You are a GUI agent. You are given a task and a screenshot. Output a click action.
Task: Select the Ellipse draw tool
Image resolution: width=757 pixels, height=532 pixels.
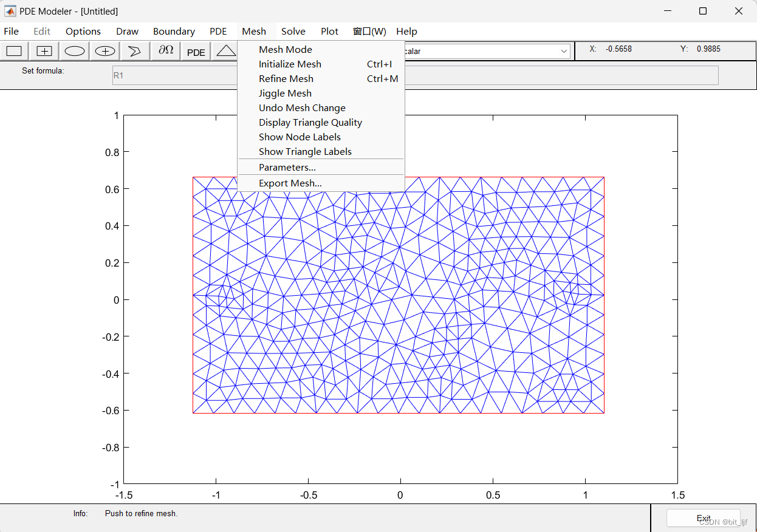point(74,51)
